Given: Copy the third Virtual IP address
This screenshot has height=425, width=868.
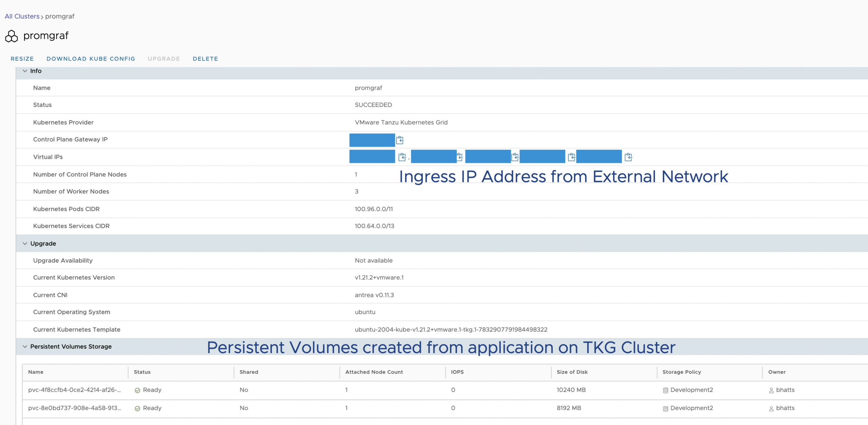Looking at the screenshot, I should click(515, 157).
